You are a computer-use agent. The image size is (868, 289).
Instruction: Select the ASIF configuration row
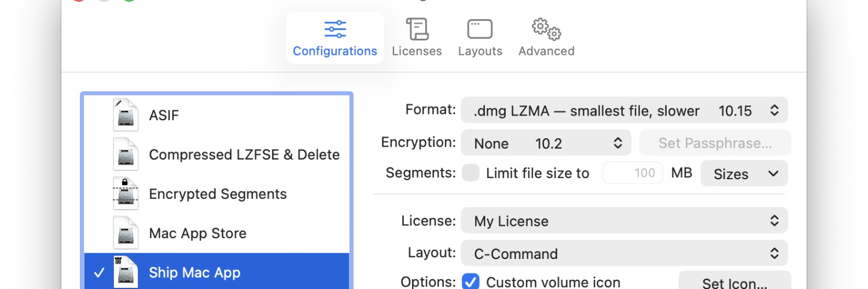[217, 115]
